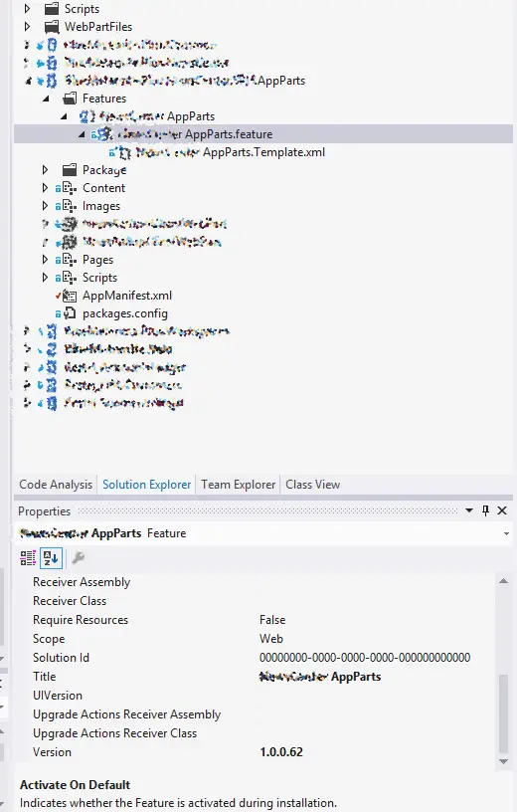Open Property Pages wrench icon

(79, 557)
